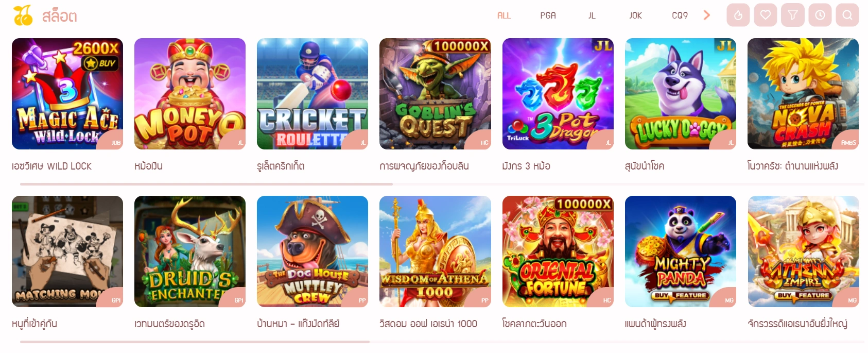Open favorites with the heart icon
868x353 pixels.
pos(765,15)
